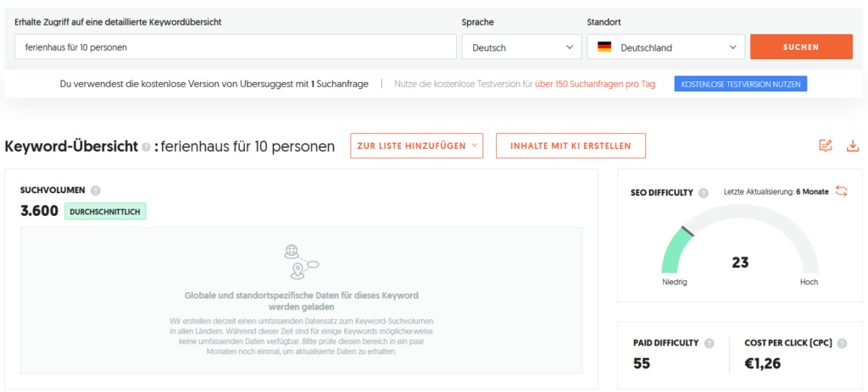Click 'Letzte Aktualisierung: 6 Monate' text

pos(776,192)
